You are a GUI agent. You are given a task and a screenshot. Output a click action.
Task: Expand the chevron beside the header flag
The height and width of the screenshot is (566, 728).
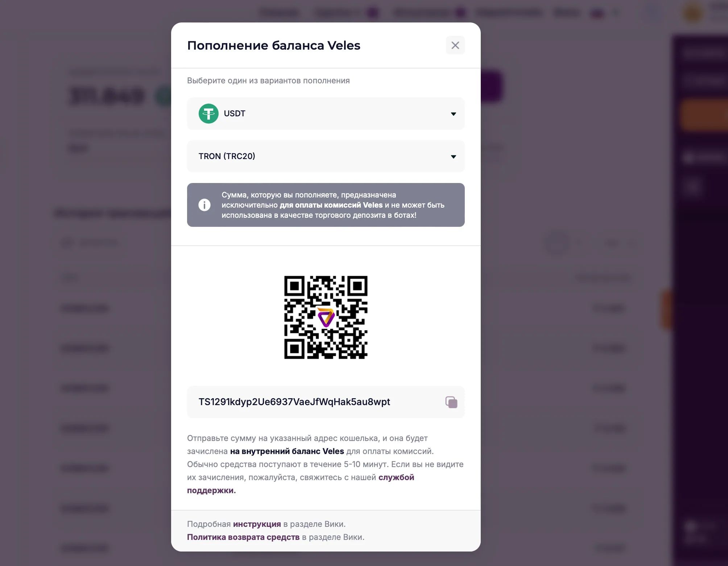615,13
